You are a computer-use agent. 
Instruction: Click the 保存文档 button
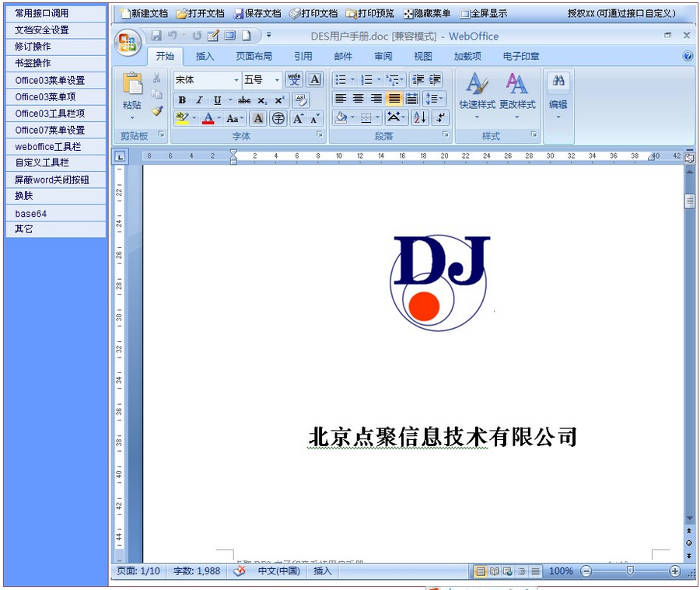(x=257, y=13)
